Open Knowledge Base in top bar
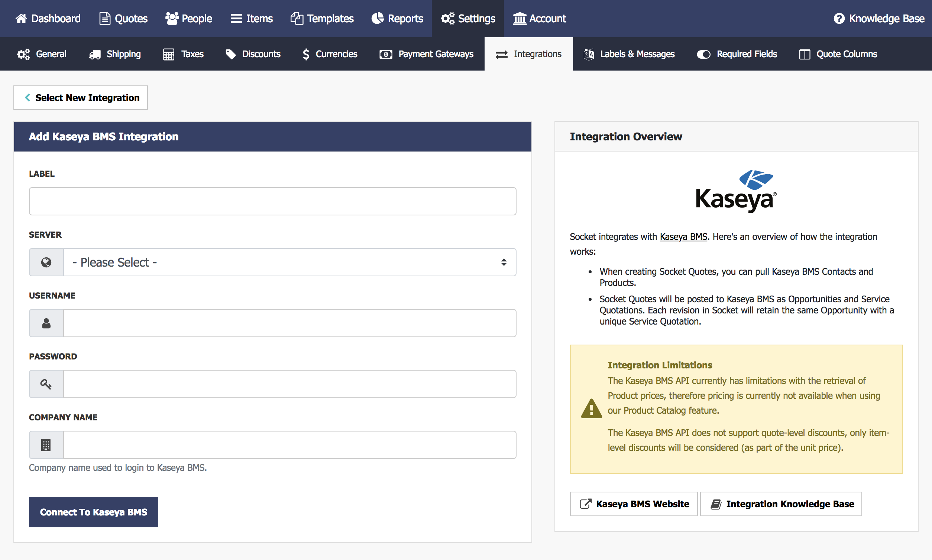Screen dimensions: 932x560 click(879, 19)
